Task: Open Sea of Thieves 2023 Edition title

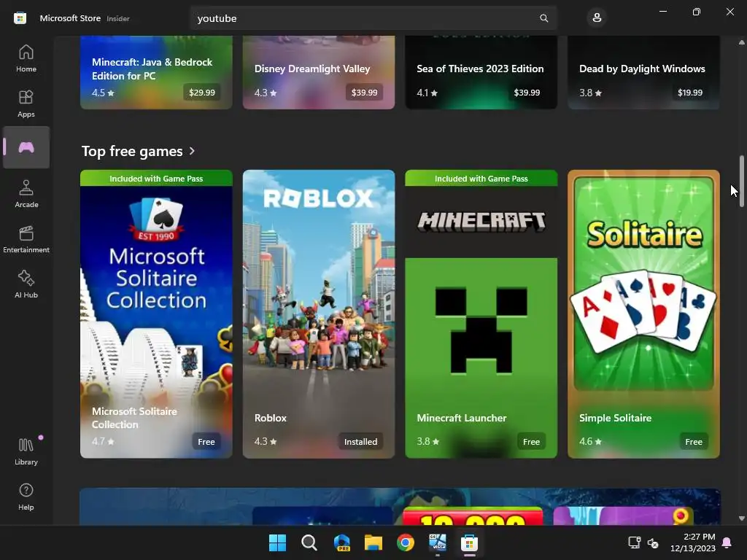Action: (x=480, y=69)
